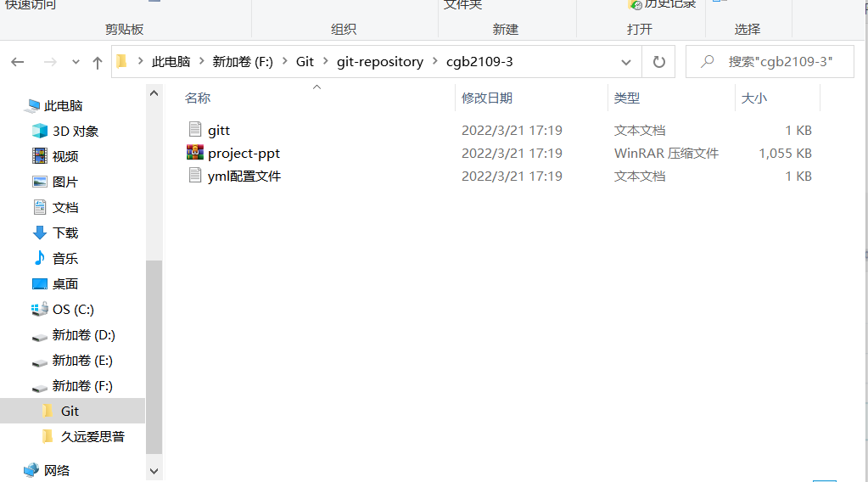Open the OS (C:) drive
The height and width of the screenshot is (482, 868).
[x=73, y=310]
